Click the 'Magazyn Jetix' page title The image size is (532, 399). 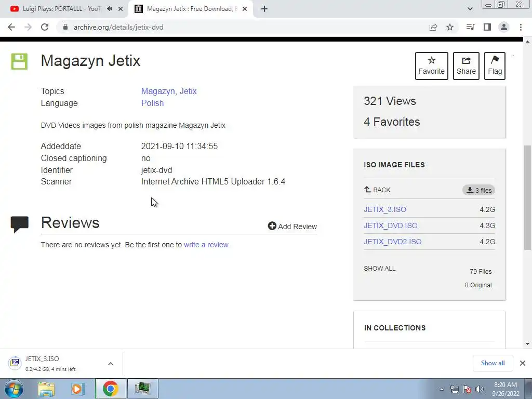click(x=90, y=61)
